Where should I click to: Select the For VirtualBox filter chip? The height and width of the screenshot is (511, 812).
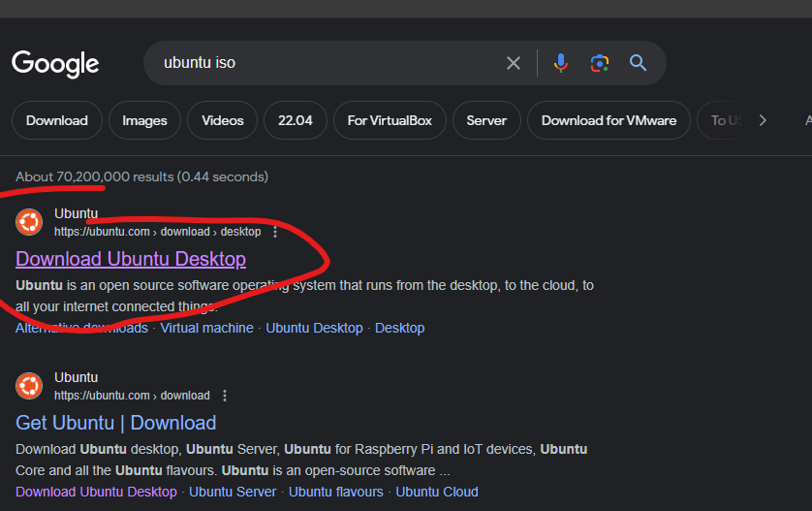[x=390, y=120]
